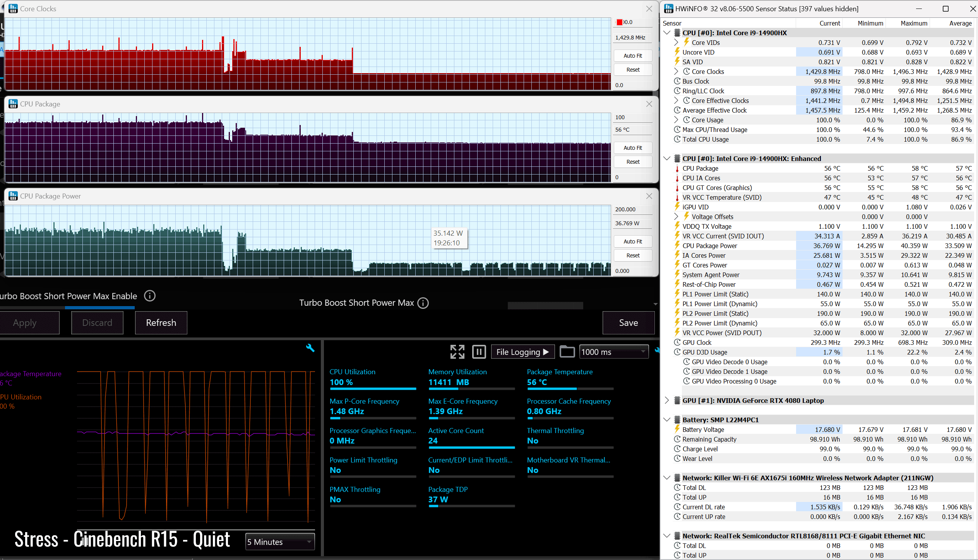978x560 pixels.
Task: Open the 1000 ms interval dropdown
Action: [x=614, y=352]
